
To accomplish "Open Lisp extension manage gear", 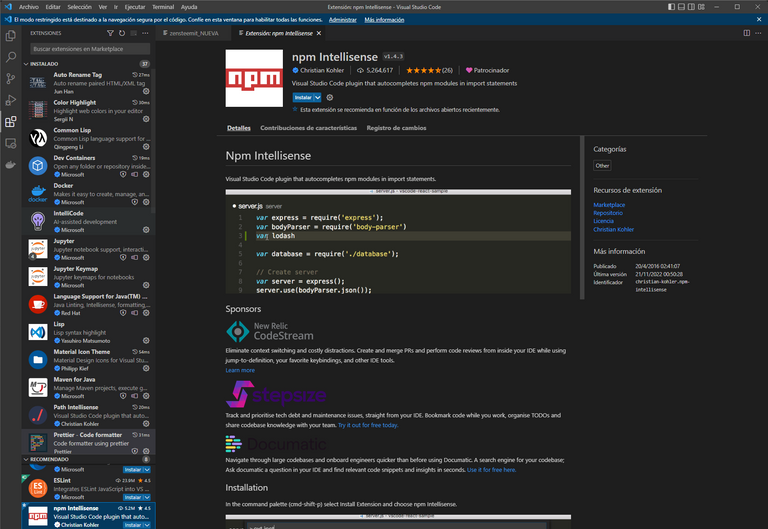I will (x=146, y=340).
